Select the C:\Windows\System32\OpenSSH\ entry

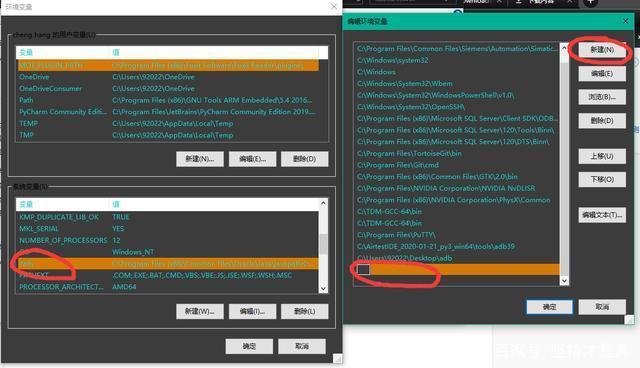[x=457, y=107]
